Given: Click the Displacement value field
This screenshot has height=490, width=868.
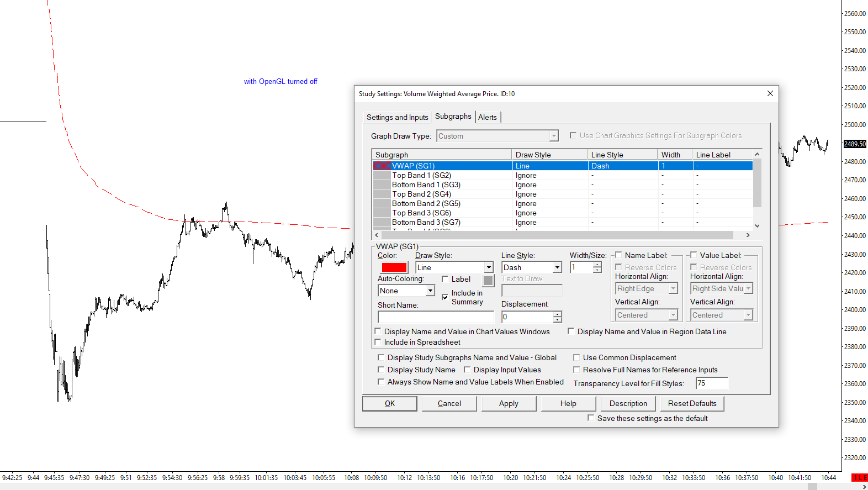Looking at the screenshot, I should click(x=527, y=317).
